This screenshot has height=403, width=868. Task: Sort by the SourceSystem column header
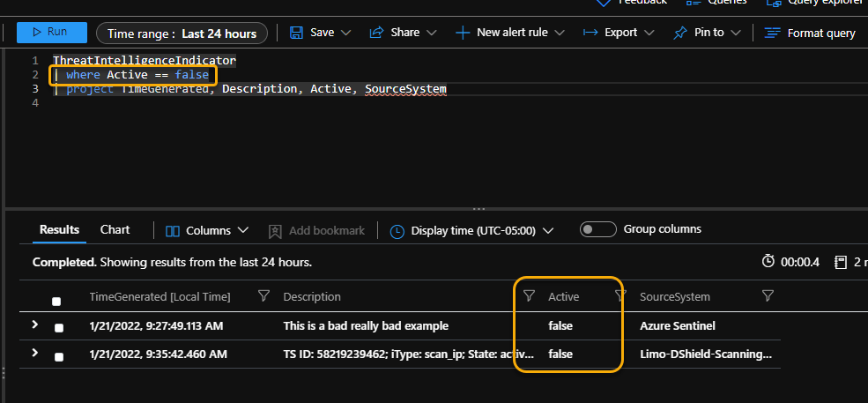675,297
